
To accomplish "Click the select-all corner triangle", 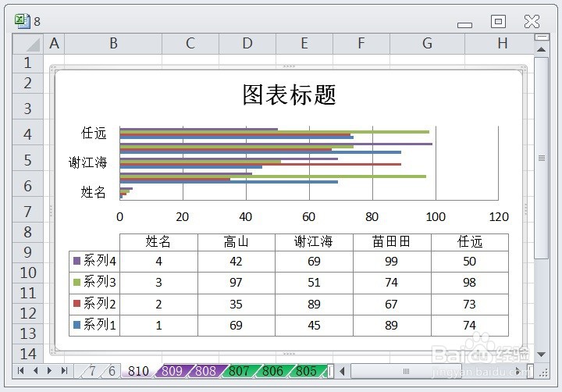I will pyautogui.click(x=27, y=44).
